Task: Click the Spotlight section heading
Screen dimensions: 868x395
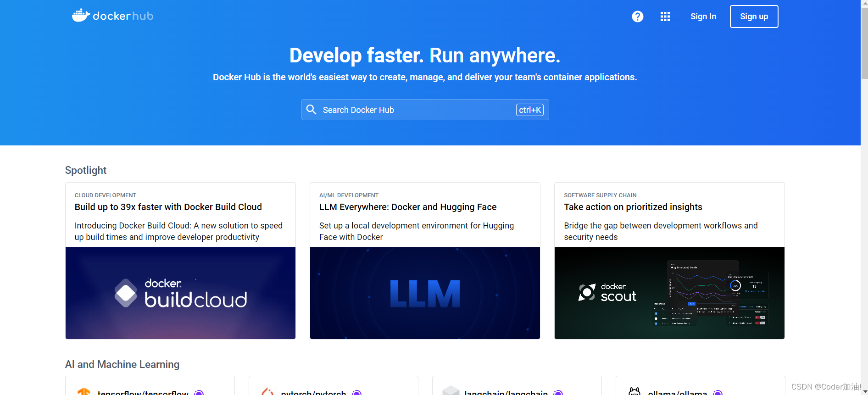Action: [x=85, y=170]
